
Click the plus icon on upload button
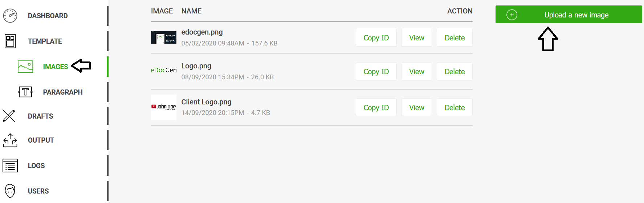(x=512, y=15)
